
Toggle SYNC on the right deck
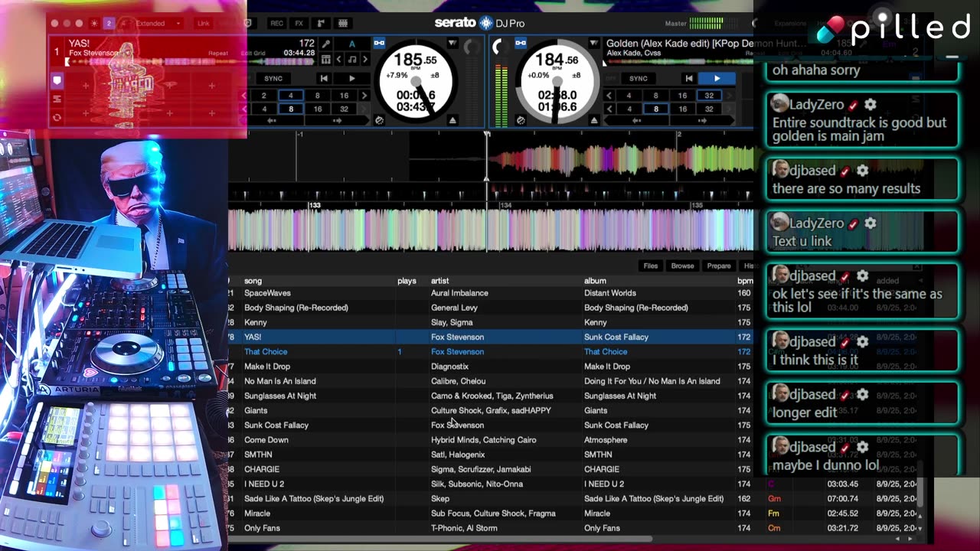click(639, 78)
